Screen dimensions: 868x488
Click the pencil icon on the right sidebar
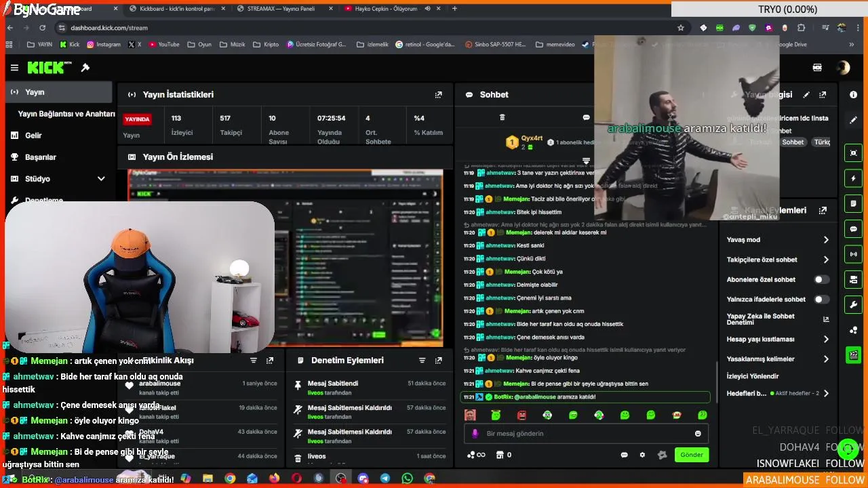click(x=853, y=120)
